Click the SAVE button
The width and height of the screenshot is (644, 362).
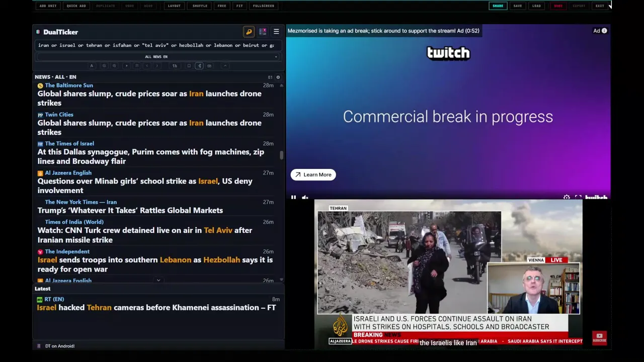[518, 6]
